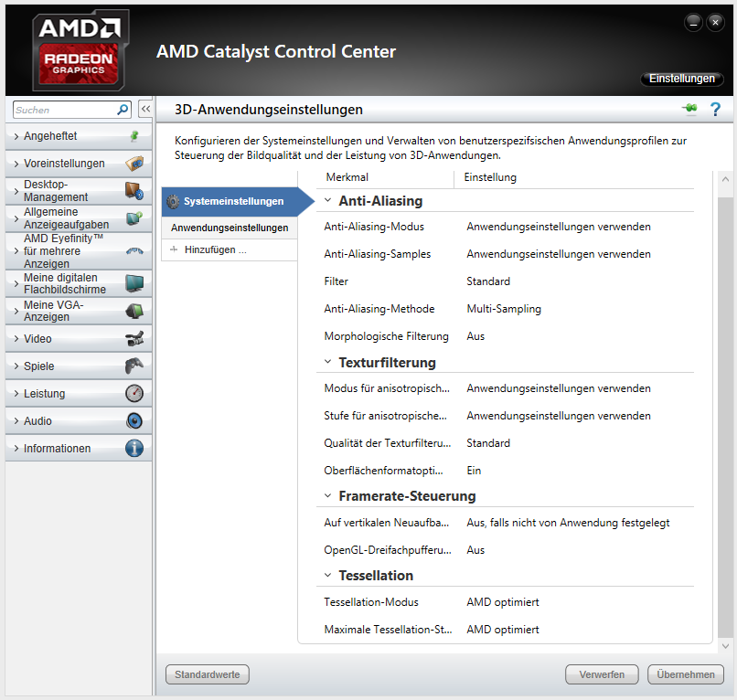
Task: Expand the Audio section
Action: tap(16, 421)
